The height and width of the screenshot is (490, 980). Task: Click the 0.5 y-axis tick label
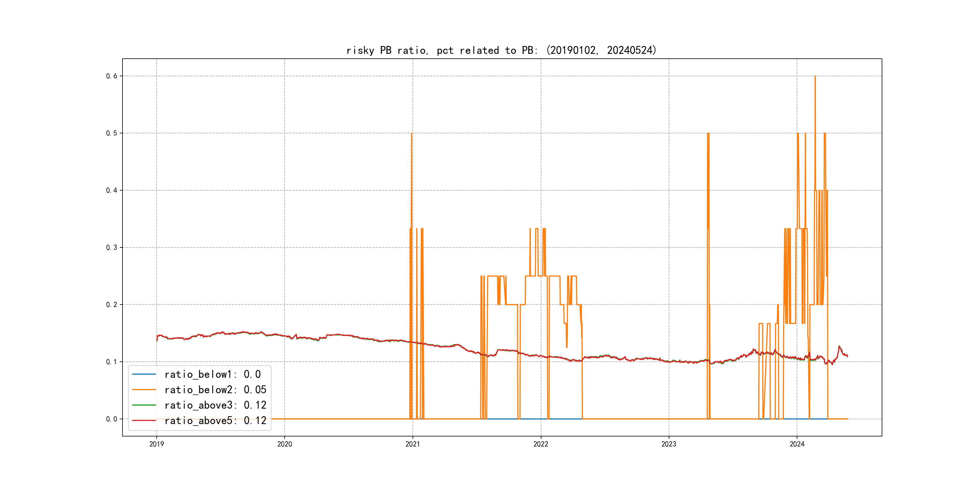coord(112,133)
